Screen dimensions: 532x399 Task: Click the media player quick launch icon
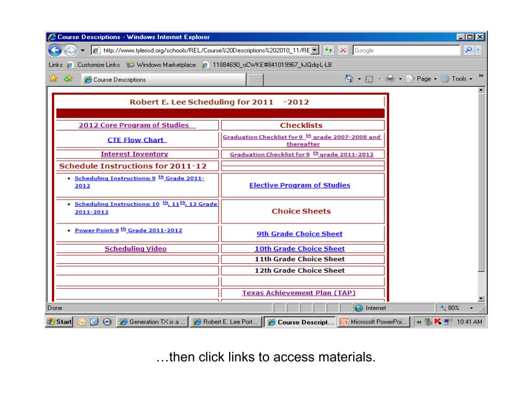[x=107, y=322]
